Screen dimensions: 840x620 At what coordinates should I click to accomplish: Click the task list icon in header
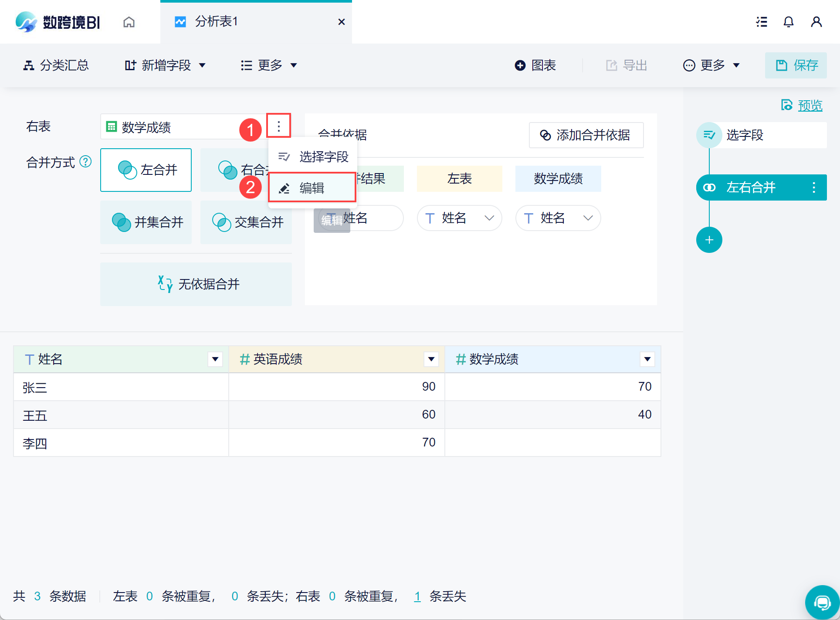[x=761, y=22]
